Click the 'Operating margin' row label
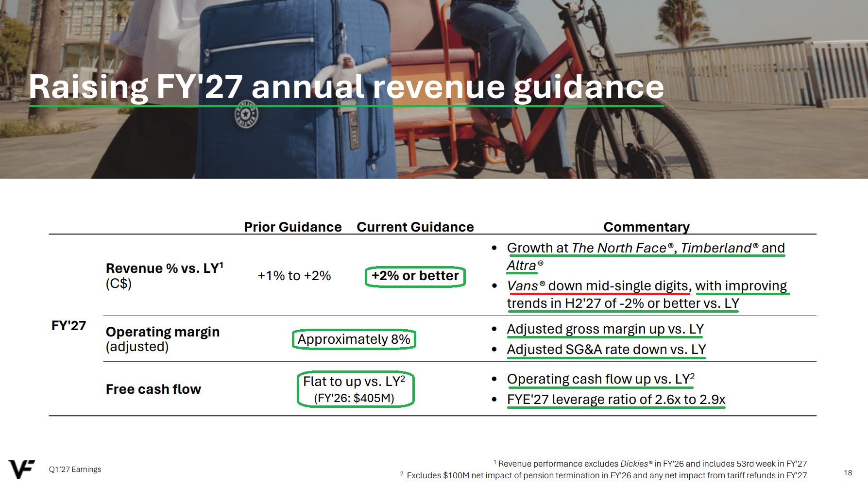Viewport: 868px width, 487px height. pos(163,332)
